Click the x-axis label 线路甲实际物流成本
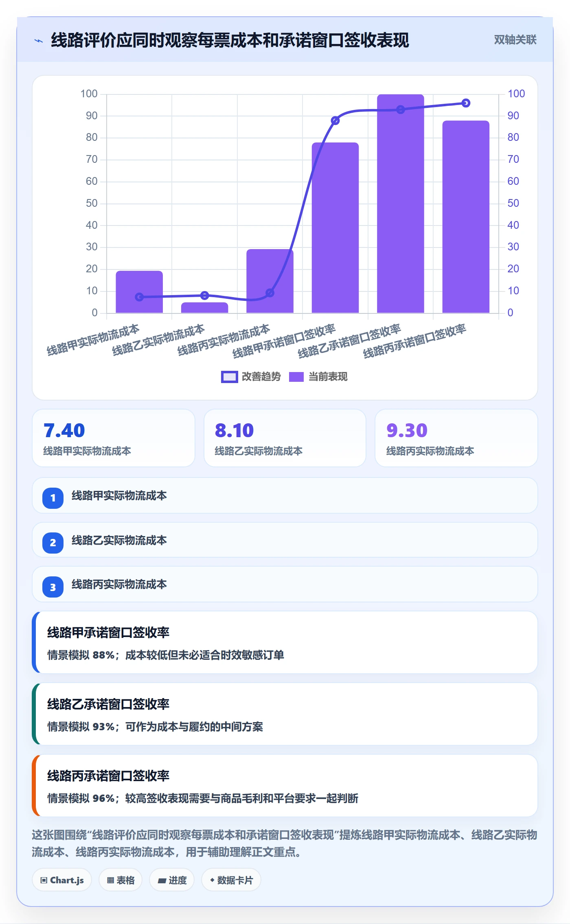Screen dimensions: 570x924 93,340
